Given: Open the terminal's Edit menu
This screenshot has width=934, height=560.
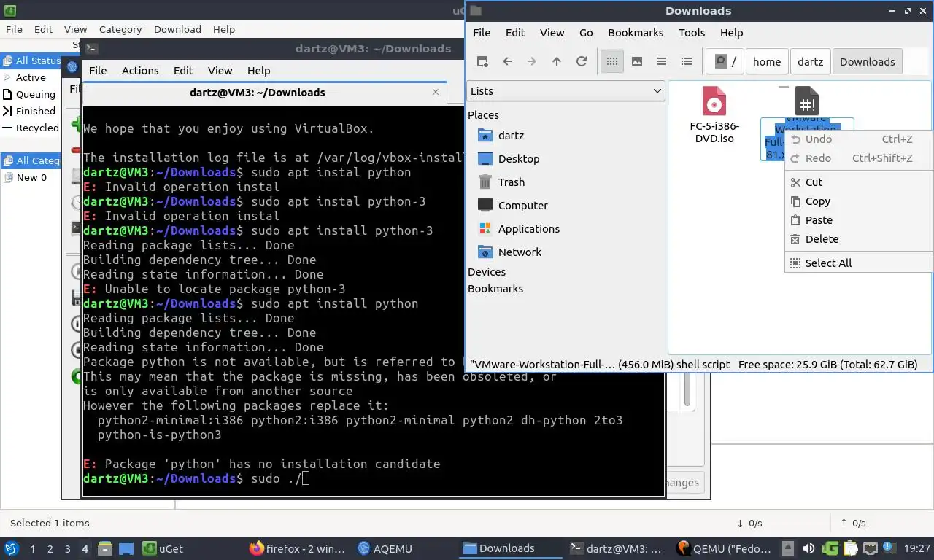Looking at the screenshot, I should tap(183, 71).
